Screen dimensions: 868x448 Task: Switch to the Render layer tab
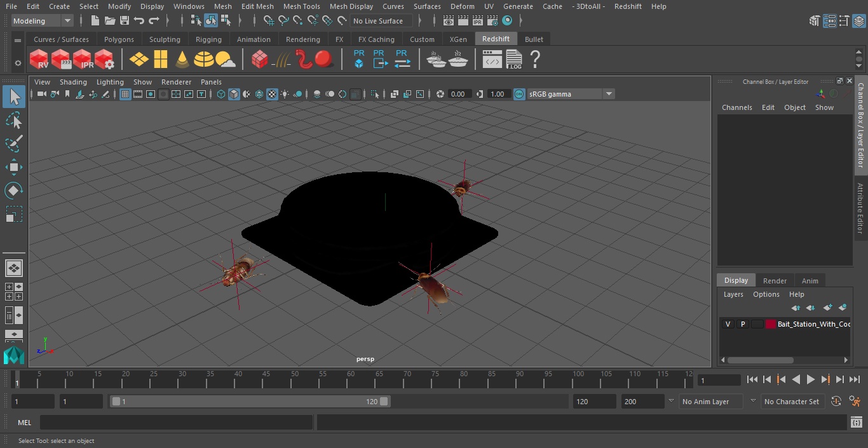pyautogui.click(x=775, y=281)
